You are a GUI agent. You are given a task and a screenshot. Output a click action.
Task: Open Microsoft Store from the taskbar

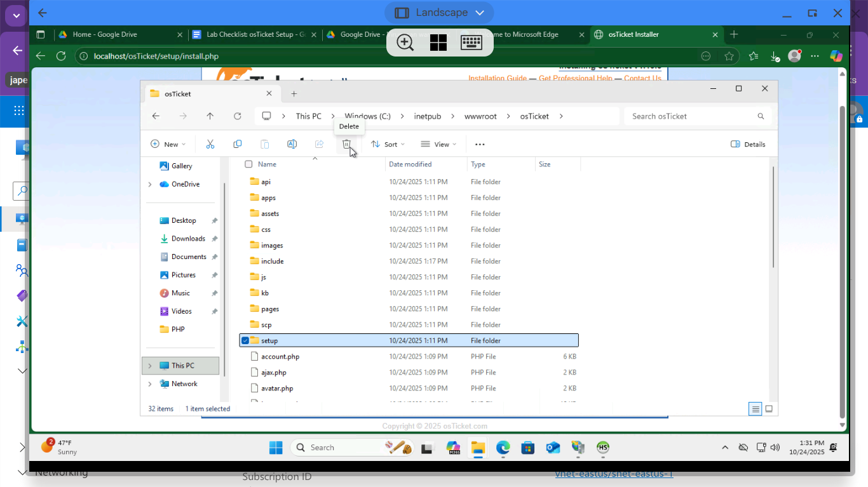coord(528,448)
